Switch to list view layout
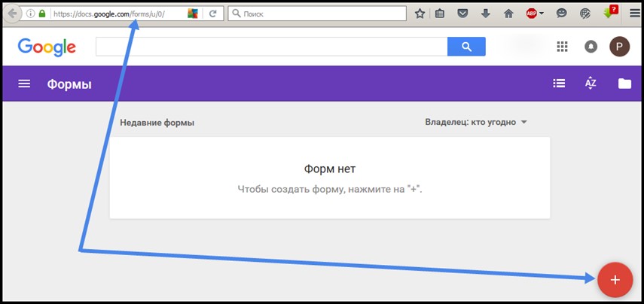Screen dimensions: 644x304 (x=559, y=84)
